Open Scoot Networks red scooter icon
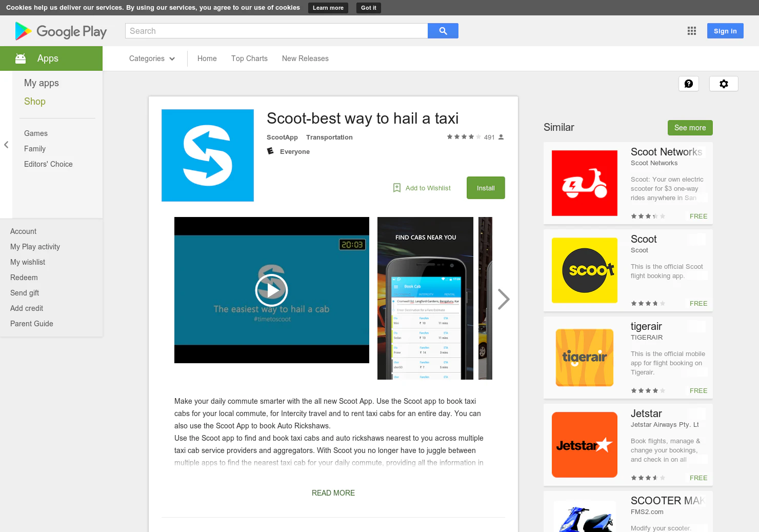This screenshot has width=759, height=532. [585, 183]
